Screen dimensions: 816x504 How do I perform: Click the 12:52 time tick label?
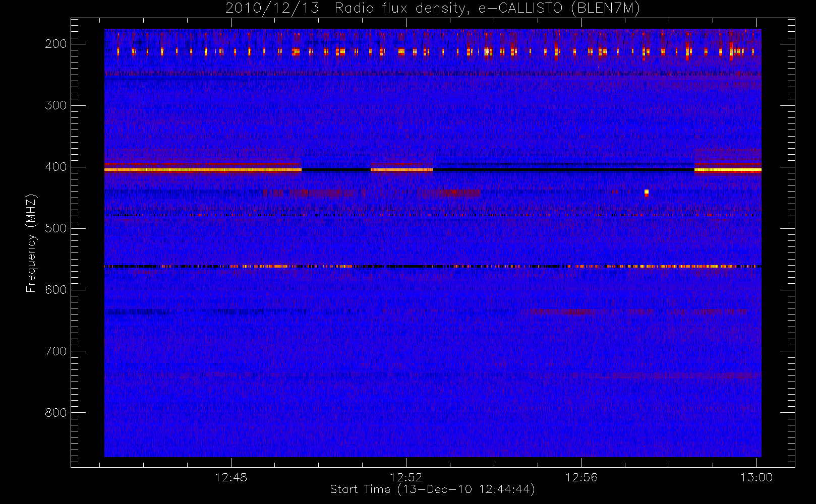406,477
